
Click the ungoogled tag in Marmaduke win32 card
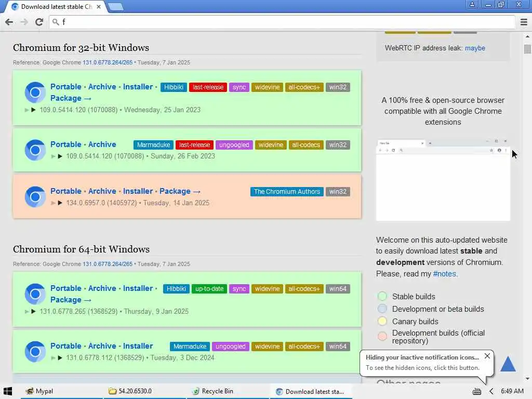pyautogui.click(x=234, y=145)
